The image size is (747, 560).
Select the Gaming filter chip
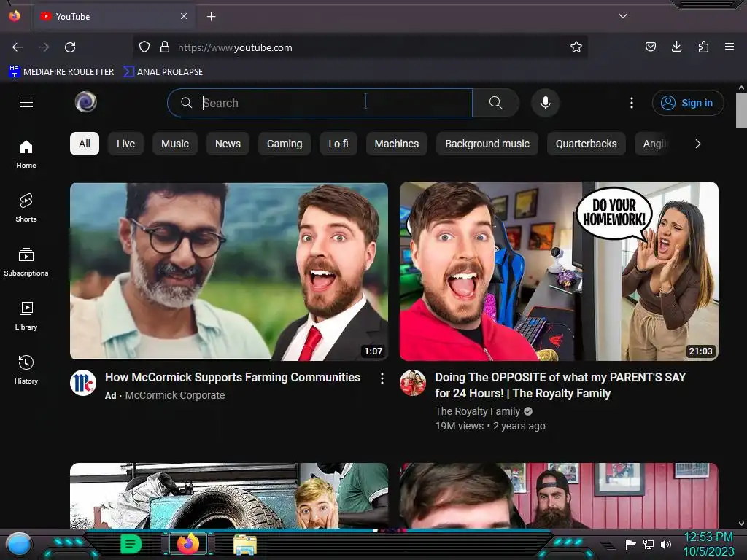tap(285, 144)
